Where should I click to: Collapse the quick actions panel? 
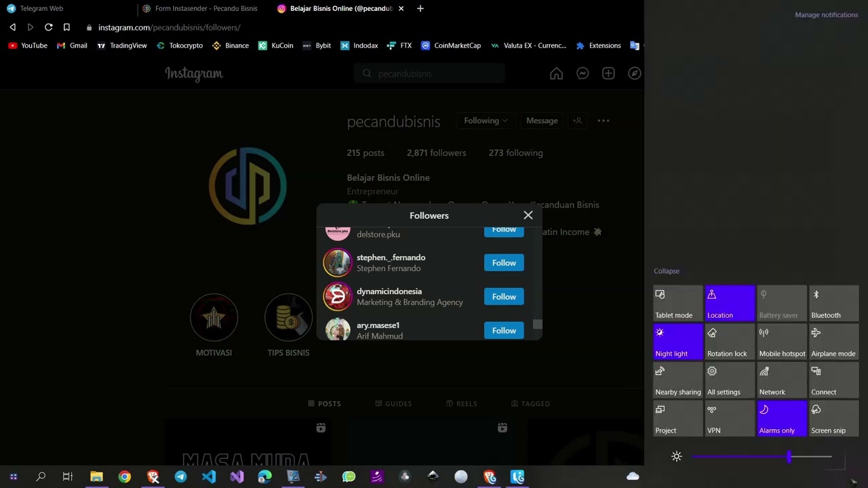(x=667, y=271)
